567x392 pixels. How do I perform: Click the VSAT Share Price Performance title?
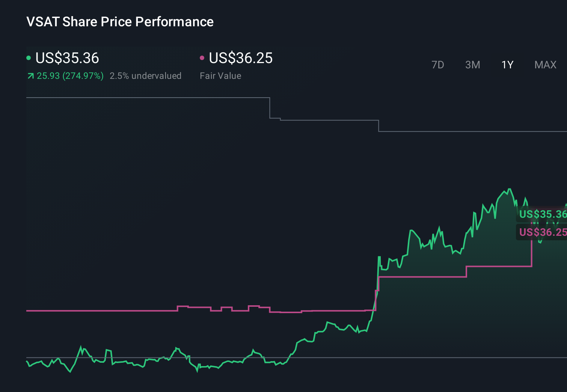120,22
